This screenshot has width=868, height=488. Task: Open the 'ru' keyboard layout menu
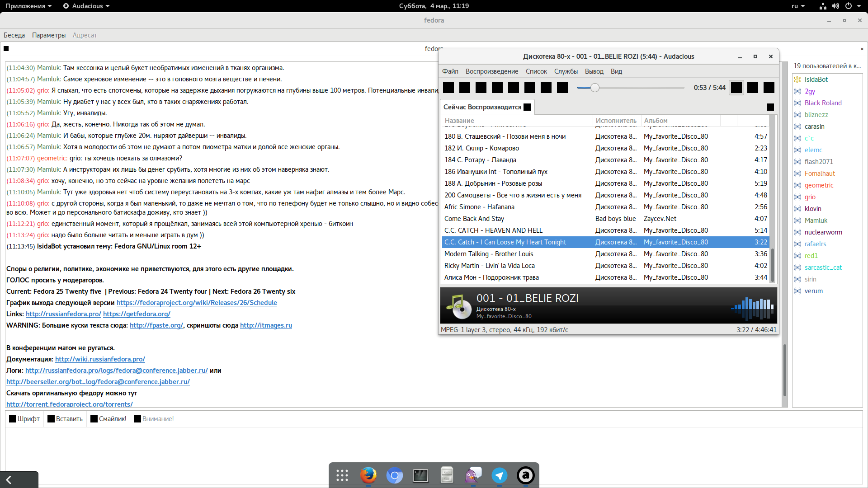(798, 6)
